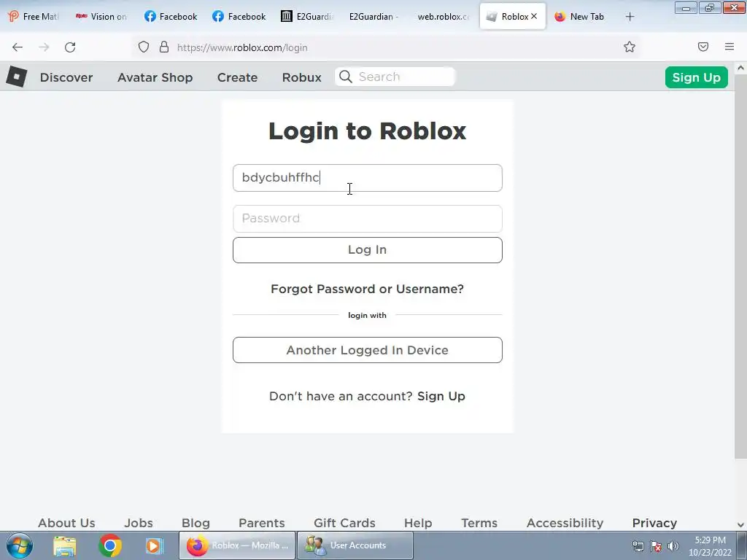Open the Terms footer link

(x=479, y=523)
